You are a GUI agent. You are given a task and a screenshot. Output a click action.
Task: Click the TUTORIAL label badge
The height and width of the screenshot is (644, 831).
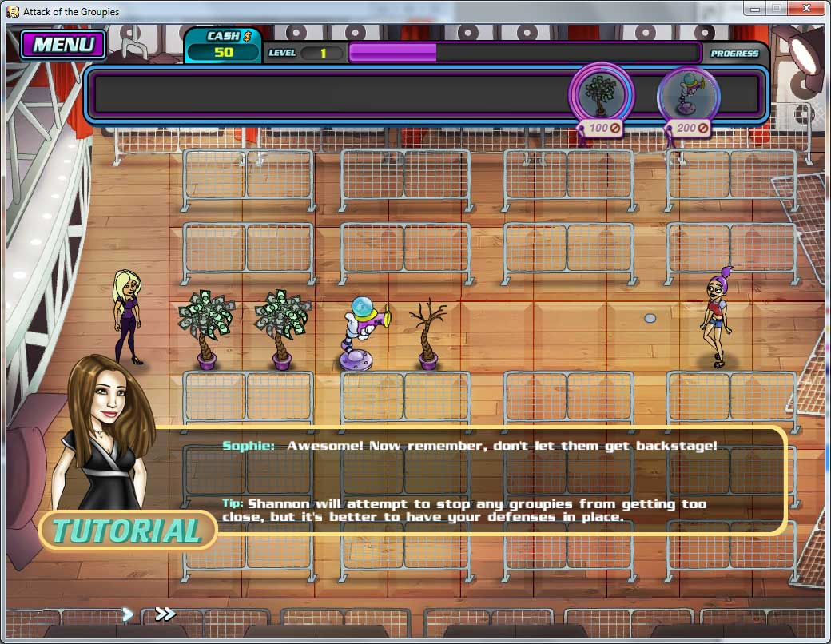[x=128, y=531]
